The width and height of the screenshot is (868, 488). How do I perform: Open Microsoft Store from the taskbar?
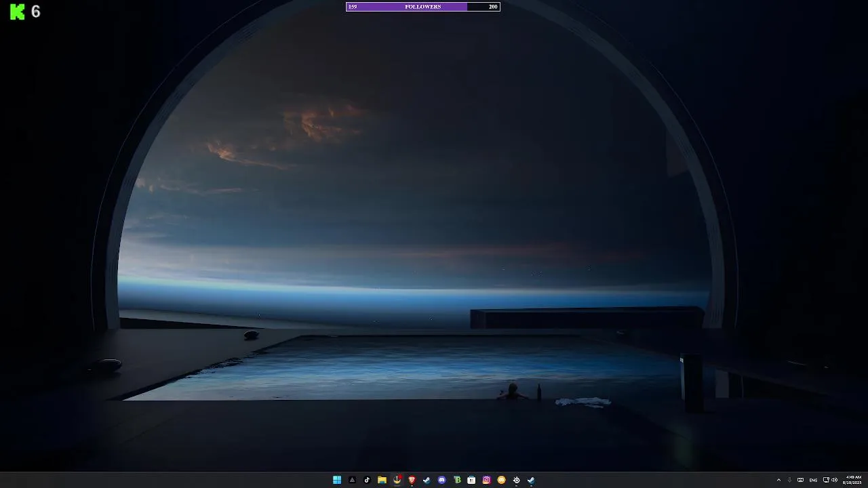pos(471,480)
